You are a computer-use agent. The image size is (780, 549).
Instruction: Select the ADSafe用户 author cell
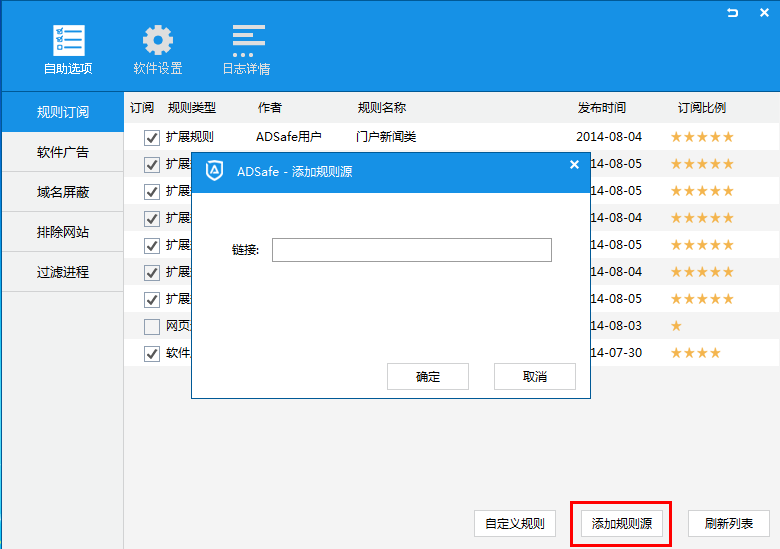point(289,137)
